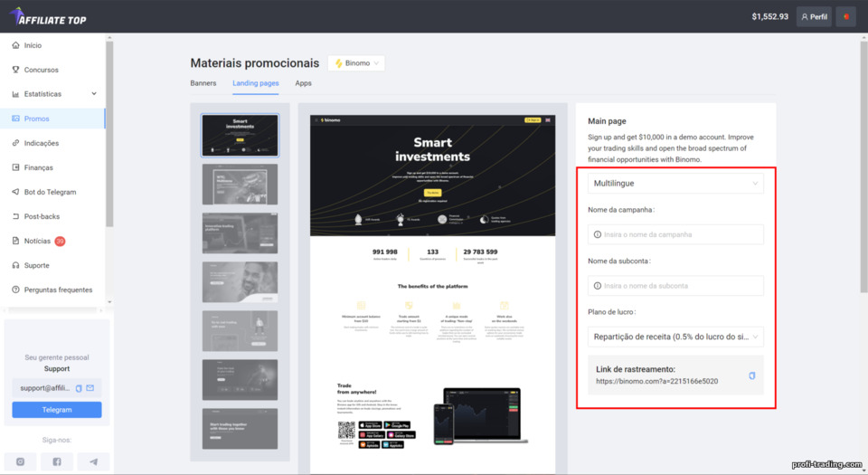Screen dimensions: 868x475
Task: Expand the Estatísticas submenu chevron
Action: pos(94,93)
